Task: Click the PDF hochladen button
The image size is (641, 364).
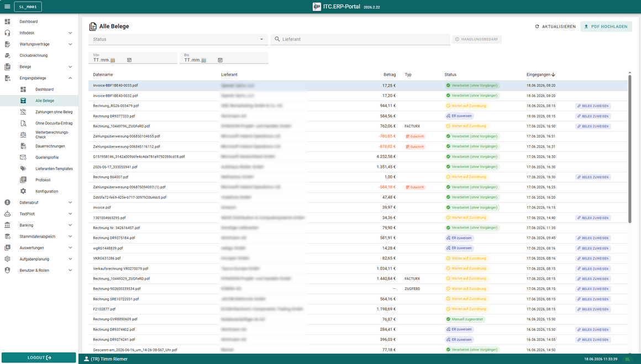Action: click(x=606, y=27)
